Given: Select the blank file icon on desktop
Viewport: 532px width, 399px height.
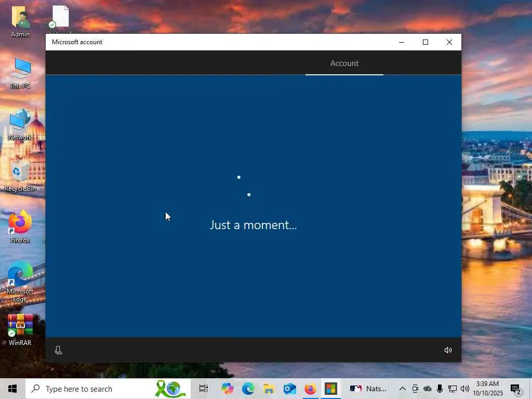Looking at the screenshot, I should coord(60,17).
